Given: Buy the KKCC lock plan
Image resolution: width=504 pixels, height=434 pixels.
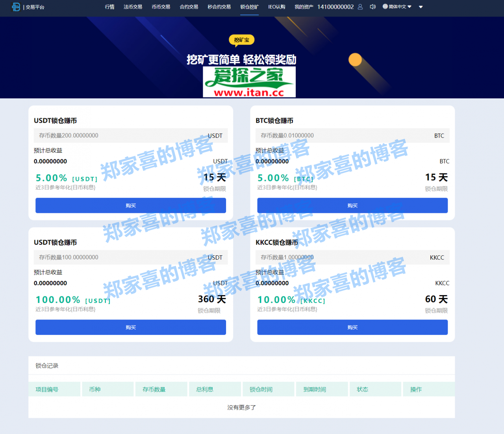Looking at the screenshot, I should point(352,327).
